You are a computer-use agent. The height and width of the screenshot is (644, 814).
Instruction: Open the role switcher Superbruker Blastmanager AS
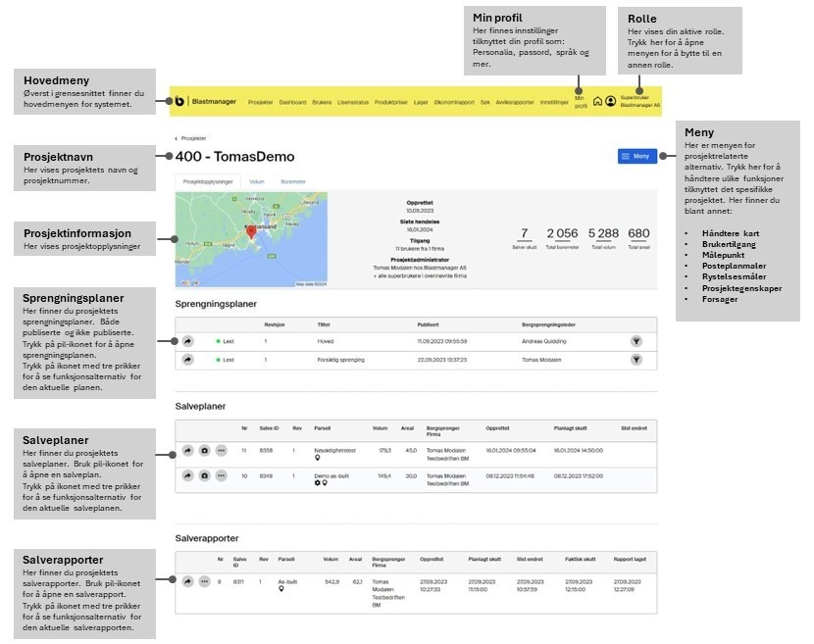click(x=640, y=101)
